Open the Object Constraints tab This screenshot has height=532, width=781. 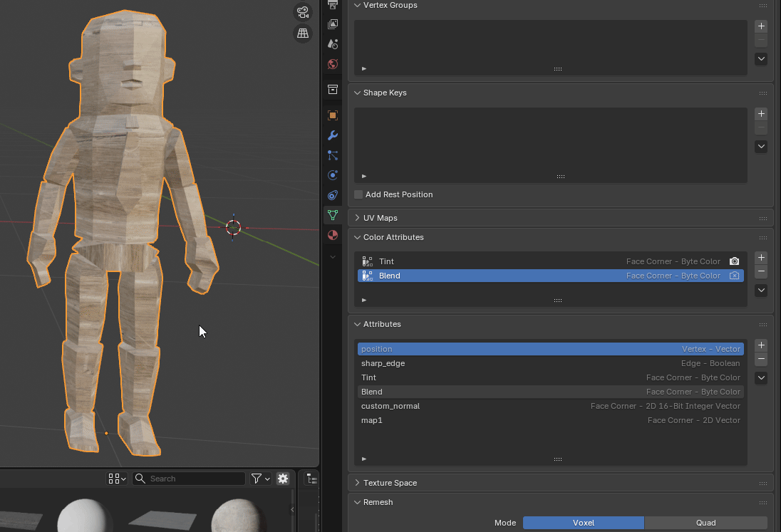point(333,195)
